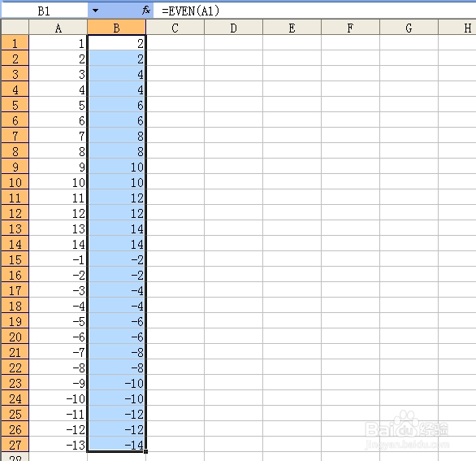The height and width of the screenshot is (461, 476).
Task: Click cell B19 containing -6
Action: tap(117, 321)
